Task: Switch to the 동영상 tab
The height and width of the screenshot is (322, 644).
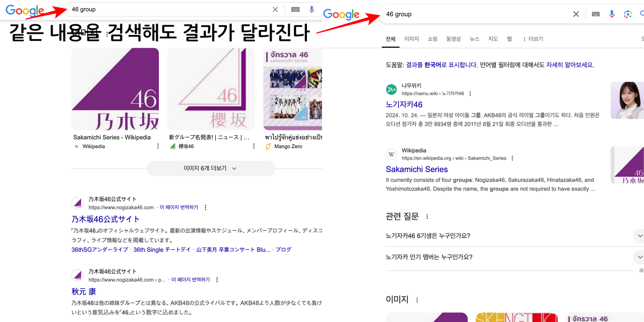Action: pos(453,39)
